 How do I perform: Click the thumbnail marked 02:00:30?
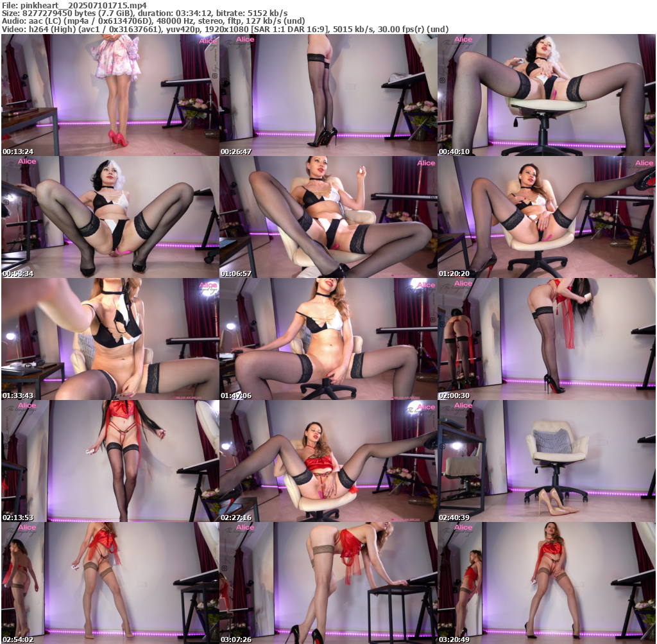pos(546,339)
